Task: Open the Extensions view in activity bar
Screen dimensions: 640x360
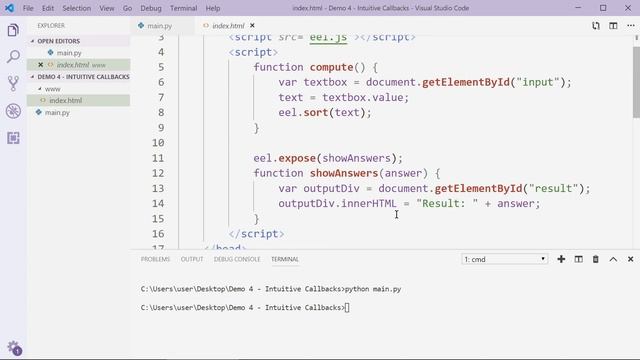Action: [13, 138]
